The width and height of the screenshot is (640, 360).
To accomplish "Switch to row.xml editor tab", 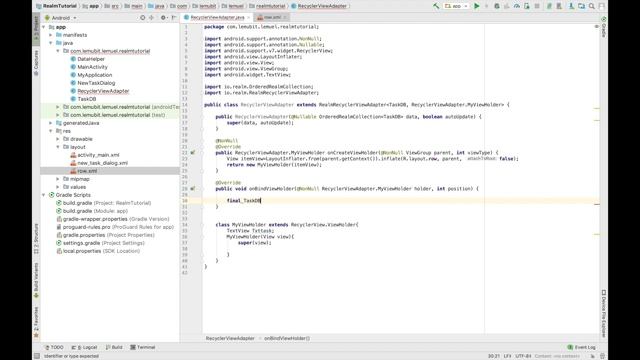I will pos(272,17).
